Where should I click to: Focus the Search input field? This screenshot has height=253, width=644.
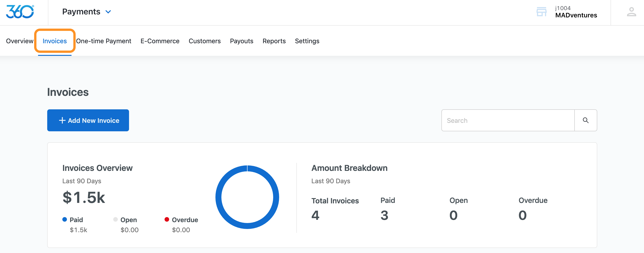(x=508, y=120)
